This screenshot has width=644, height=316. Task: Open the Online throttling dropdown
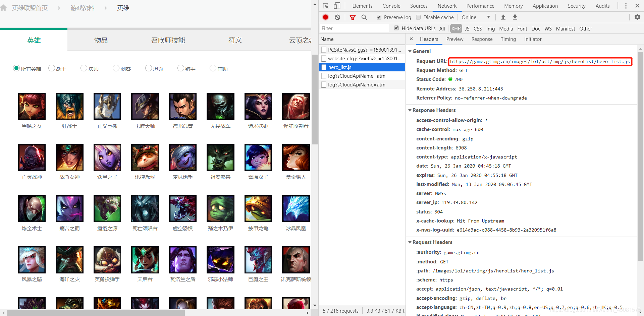(x=476, y=17)
